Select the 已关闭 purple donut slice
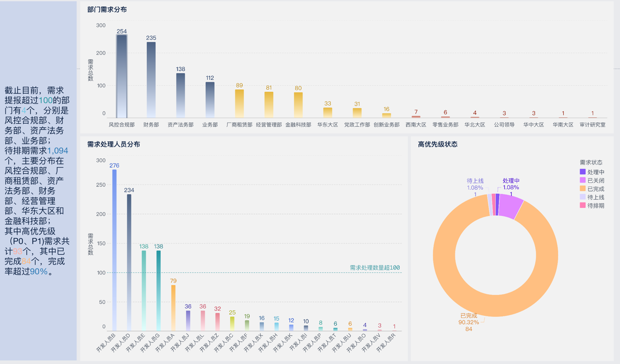 pos(510,206)
